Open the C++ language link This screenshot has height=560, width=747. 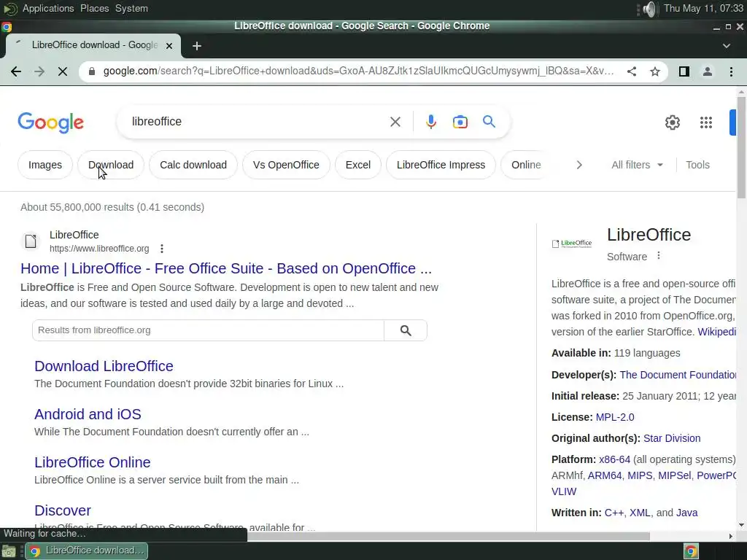pyautogui.click(x=614, y=513)
